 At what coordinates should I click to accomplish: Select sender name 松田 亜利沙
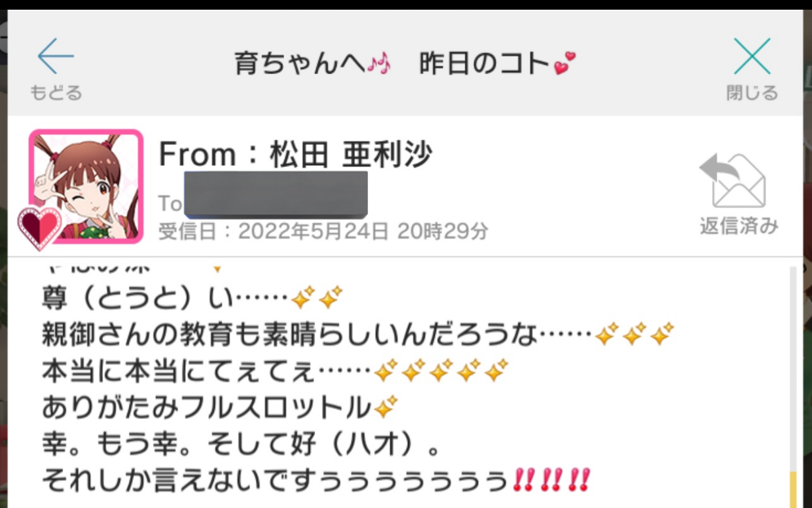click(x=351, y=155)
